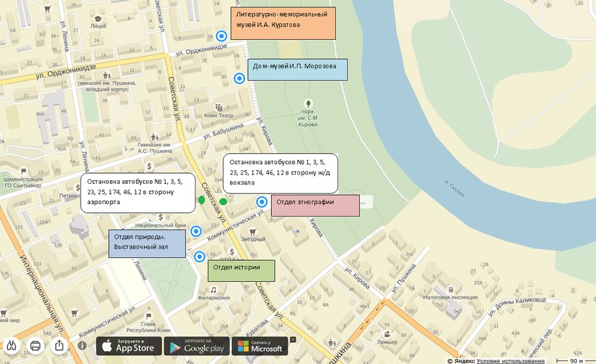
Task: Click the marker next to Отдел природы
Action: (x=196, y=232)
